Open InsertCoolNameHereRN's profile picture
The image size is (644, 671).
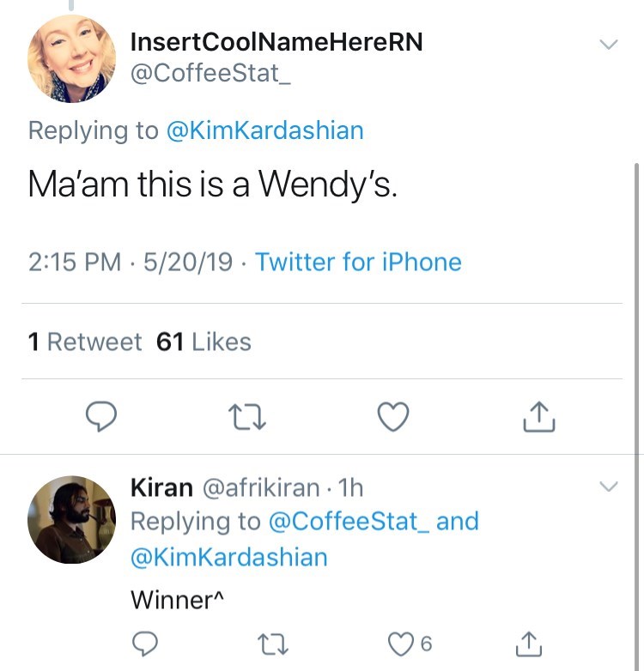(x=71, y=58)
